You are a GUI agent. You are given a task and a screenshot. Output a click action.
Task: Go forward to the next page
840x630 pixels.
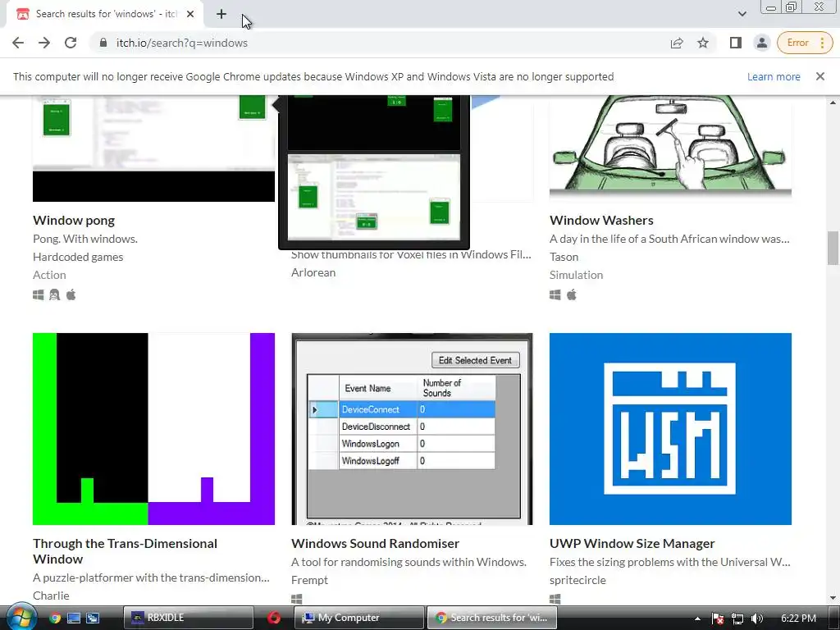coord(44,43)
